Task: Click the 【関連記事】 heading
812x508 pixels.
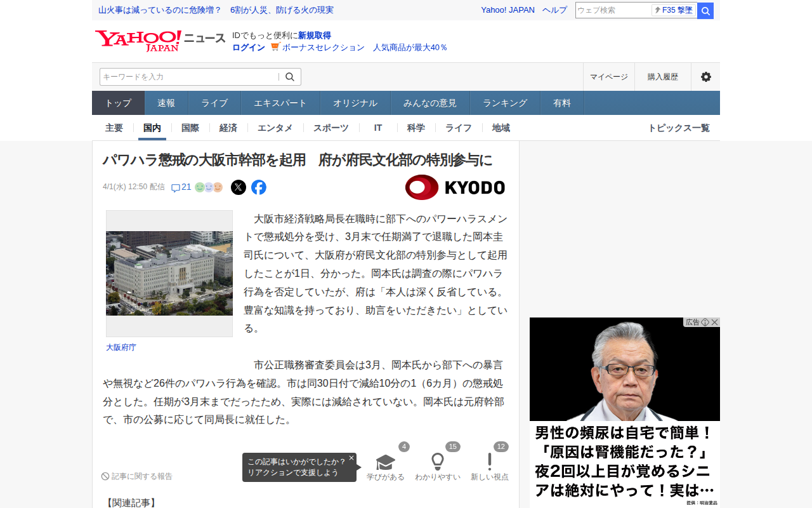Action: [131, 503]
